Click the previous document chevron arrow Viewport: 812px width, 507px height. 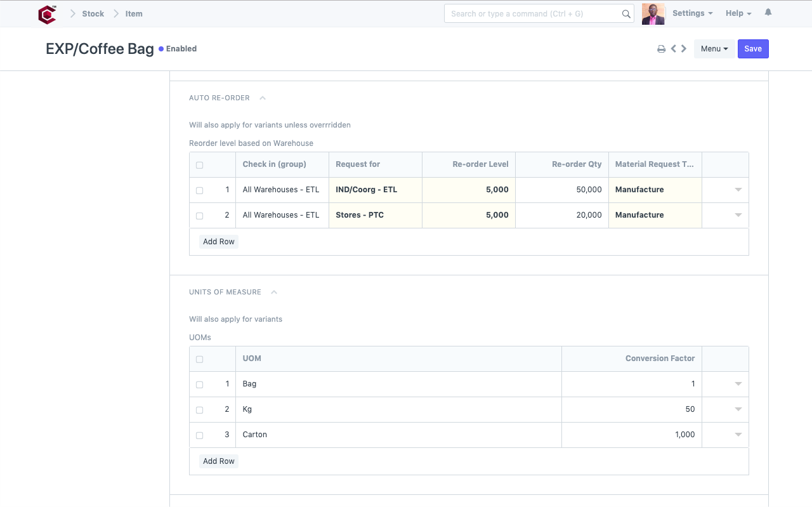coord(673,48)
